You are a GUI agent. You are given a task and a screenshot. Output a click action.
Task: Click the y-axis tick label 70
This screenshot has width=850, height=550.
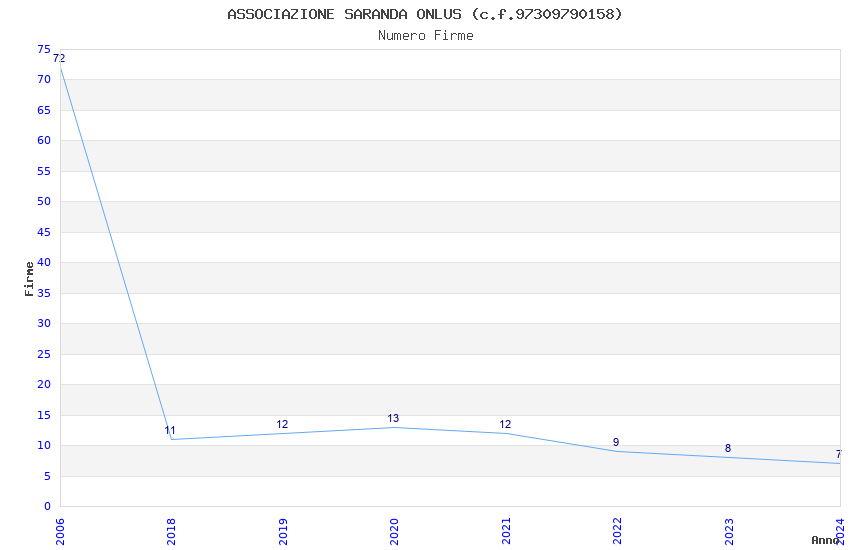(x=44, y=79)
